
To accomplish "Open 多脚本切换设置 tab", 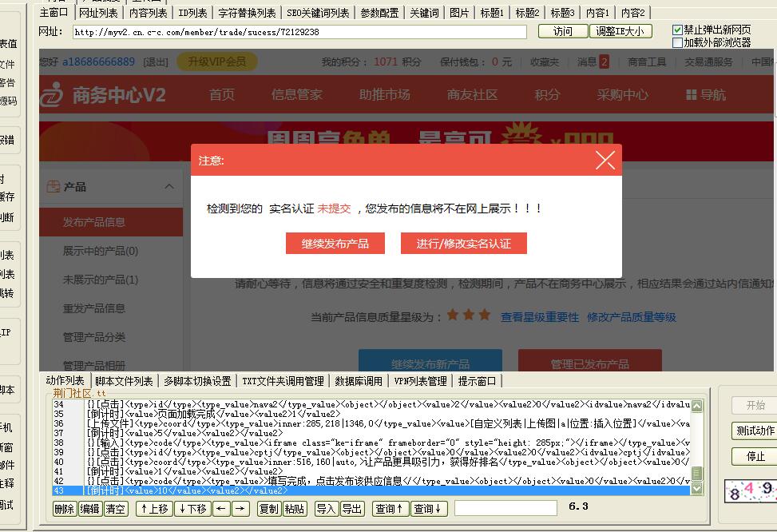I will tap(197, 381).
